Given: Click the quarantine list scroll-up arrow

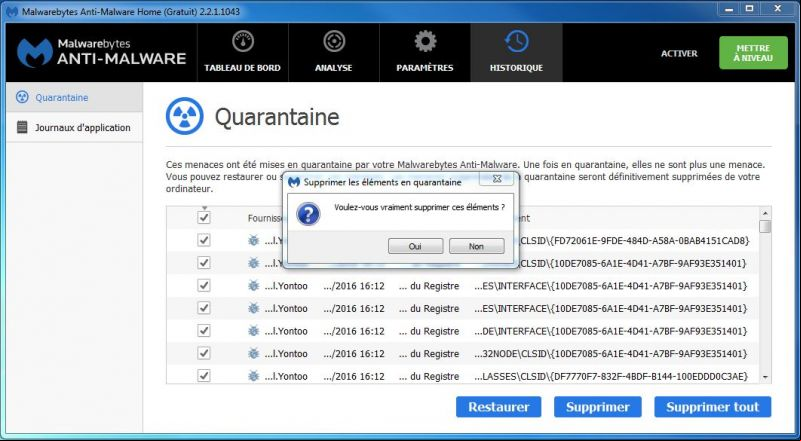Looking at the screenshot, I should click(x=765, y=213).
